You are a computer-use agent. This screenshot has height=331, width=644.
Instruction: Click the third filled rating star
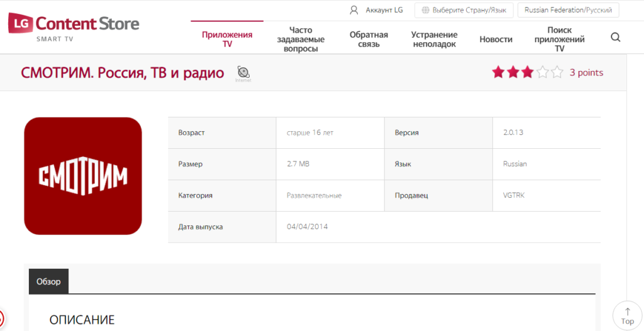click(528, 72)
